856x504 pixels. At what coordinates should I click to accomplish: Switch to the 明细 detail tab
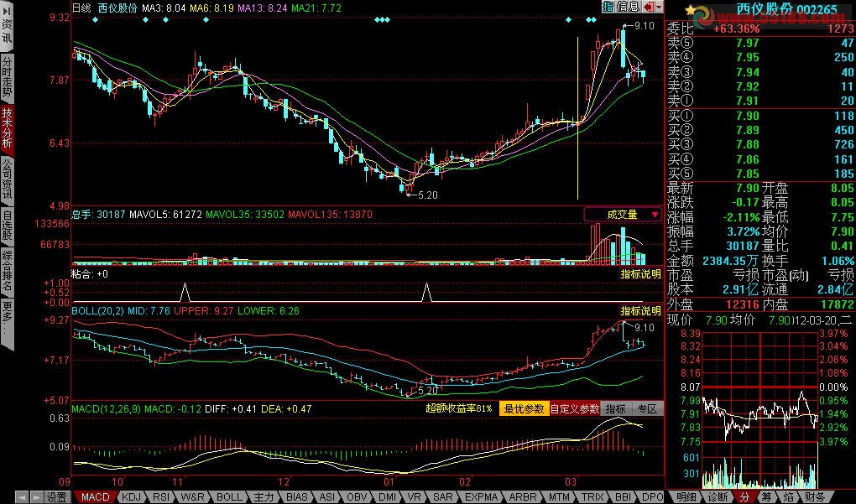coord(686,497)
